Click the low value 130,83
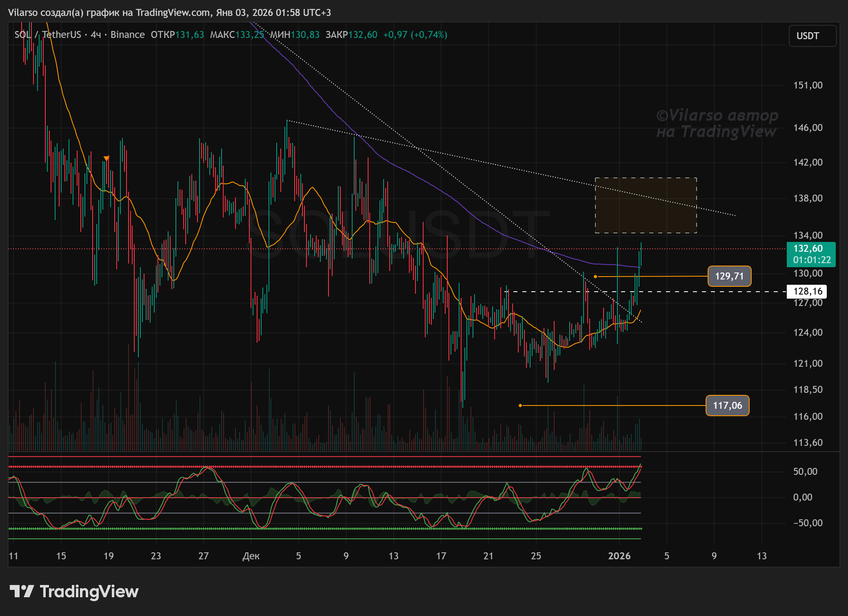The image size is (848, 616). pos(305,35)
